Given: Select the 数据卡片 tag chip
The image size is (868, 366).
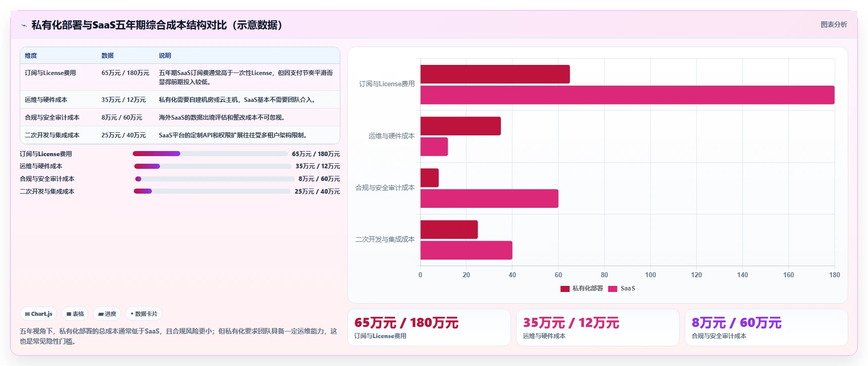Looking at the screenshot, I should (144, 314).
